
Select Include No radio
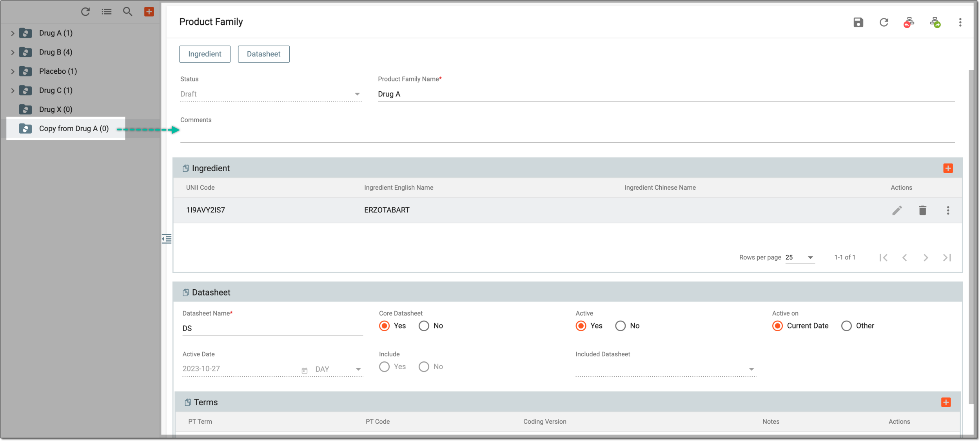click(x=424, y=367)
